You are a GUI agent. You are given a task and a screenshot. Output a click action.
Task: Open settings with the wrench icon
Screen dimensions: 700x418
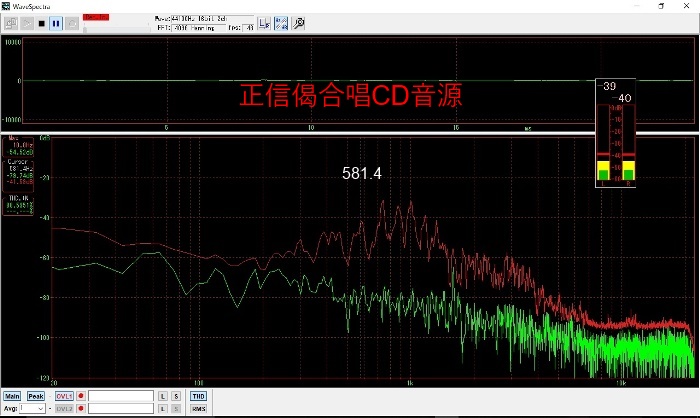[x=298, y=23]
